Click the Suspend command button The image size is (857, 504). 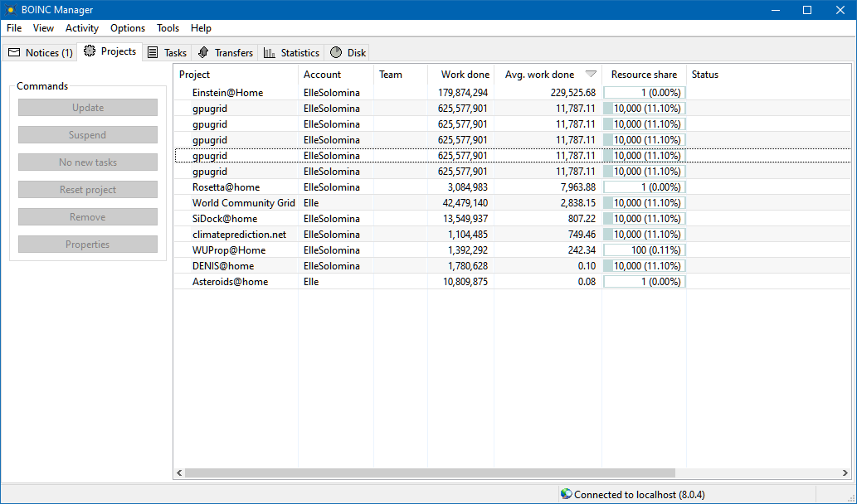88,135
